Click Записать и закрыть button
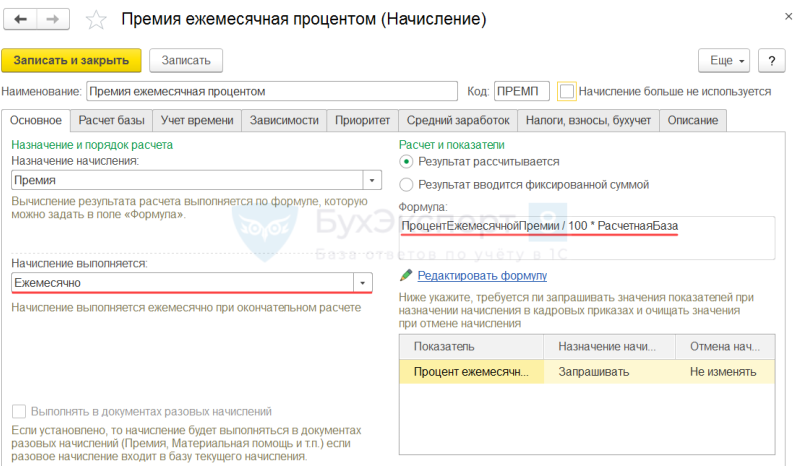This screenshot has width=800, height=466. click(x=71, y=60)
